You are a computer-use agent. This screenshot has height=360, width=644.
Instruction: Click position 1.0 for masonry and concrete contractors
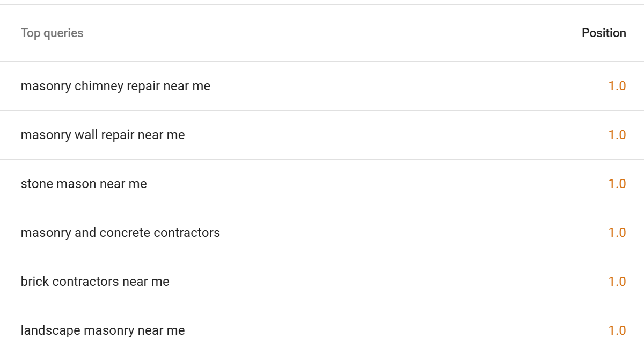tap(617, 233)
